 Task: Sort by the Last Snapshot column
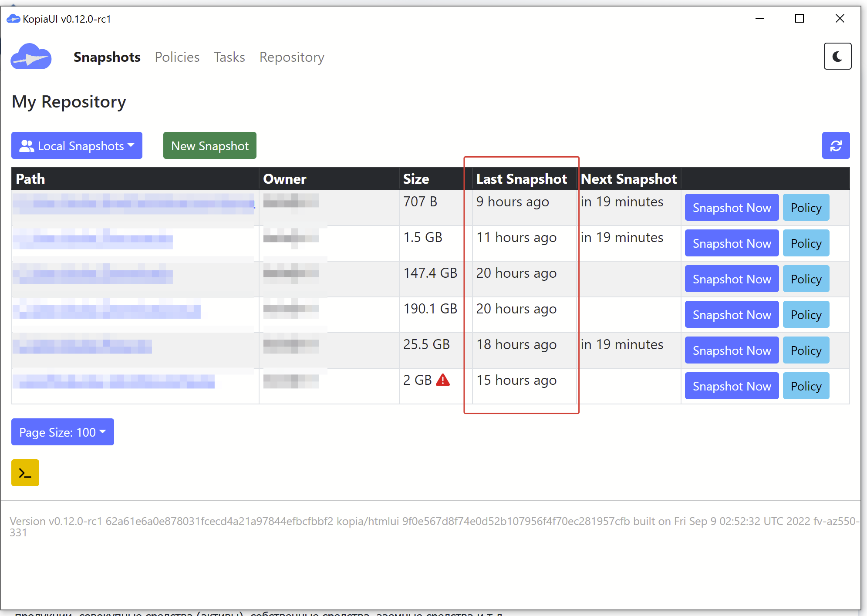pyautogui.click(x=522, y=178)
